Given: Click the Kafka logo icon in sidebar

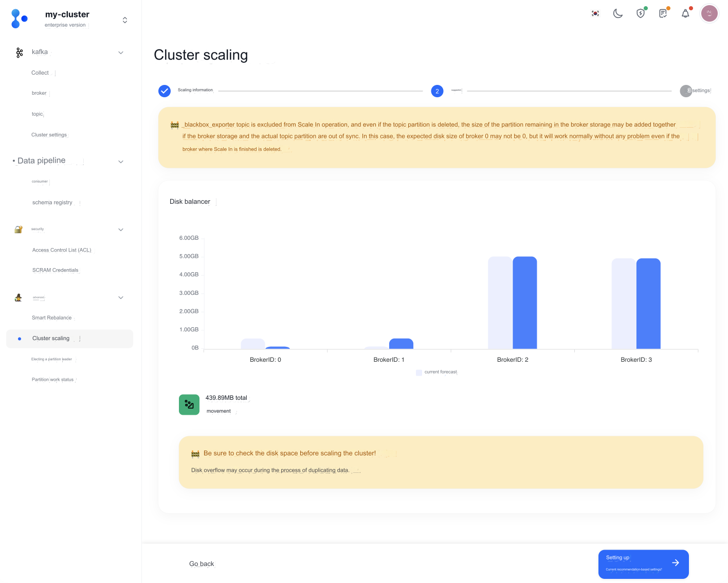Looking at the screenshot, I should [20, 52].
